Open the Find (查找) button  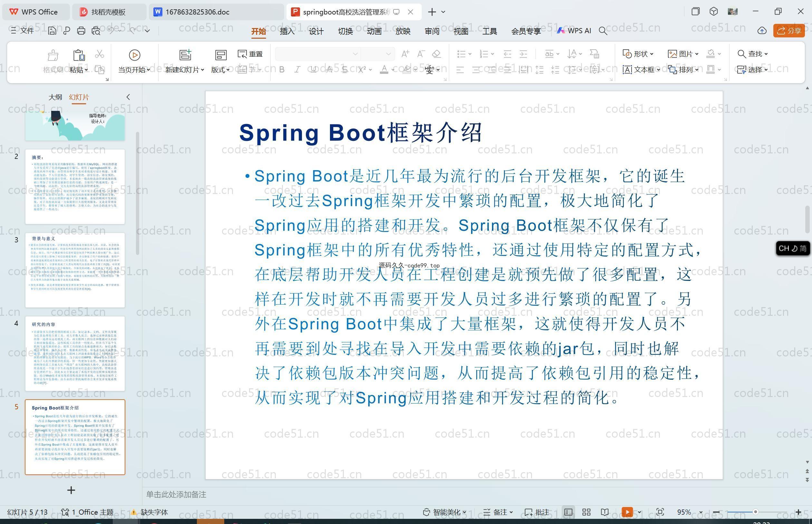(752, 54)
